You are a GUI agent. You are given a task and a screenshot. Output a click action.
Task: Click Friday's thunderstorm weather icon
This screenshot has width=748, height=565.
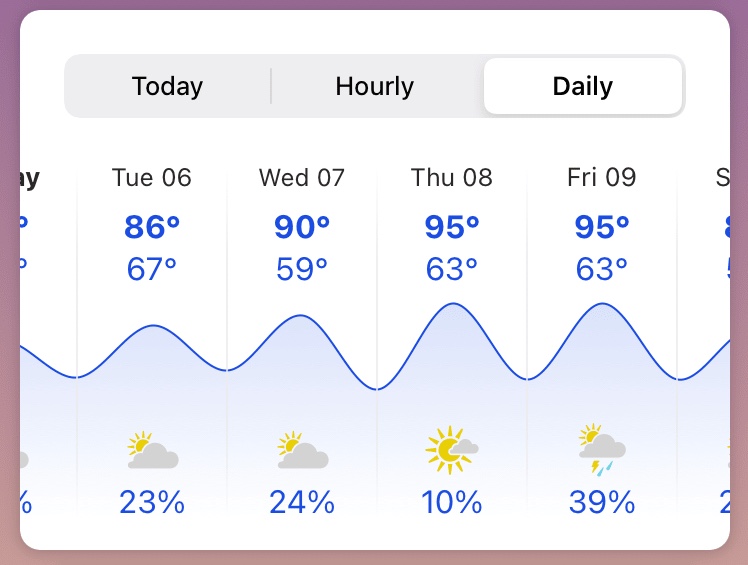[x=602, y=451]
